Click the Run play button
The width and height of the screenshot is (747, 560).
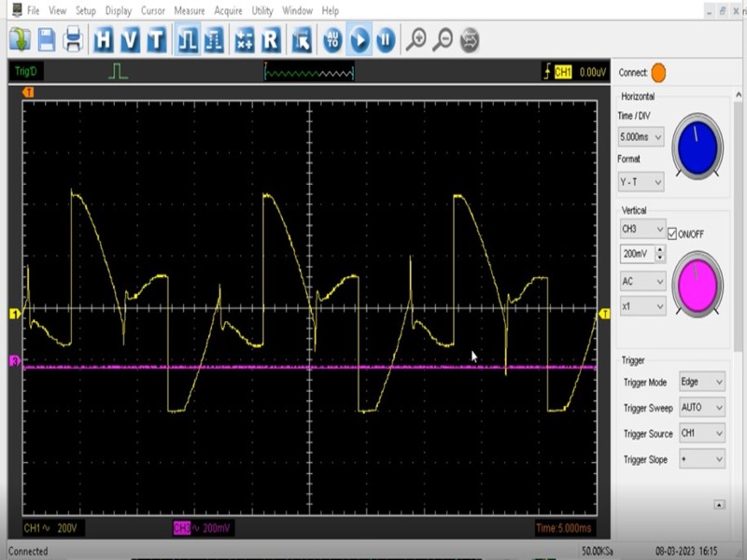point(359,39)
